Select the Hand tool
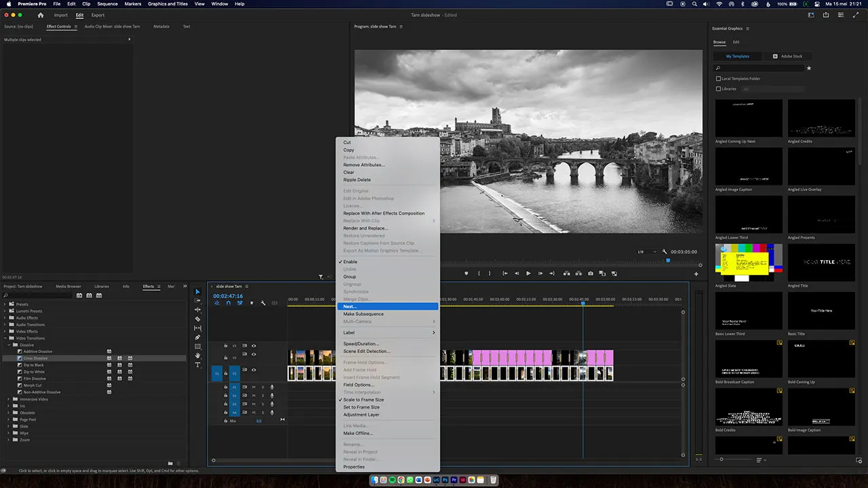The width and height of the screenshot is (868, 488). 197,356
